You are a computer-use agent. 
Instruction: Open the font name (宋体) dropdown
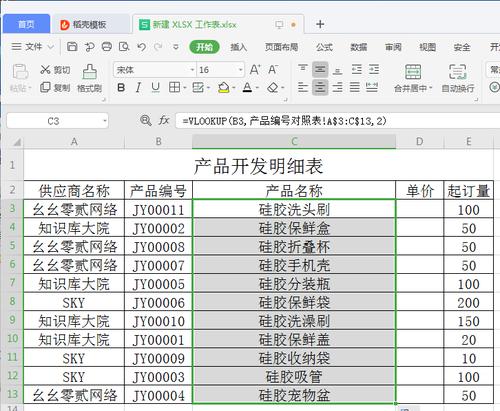click(192, 70)
